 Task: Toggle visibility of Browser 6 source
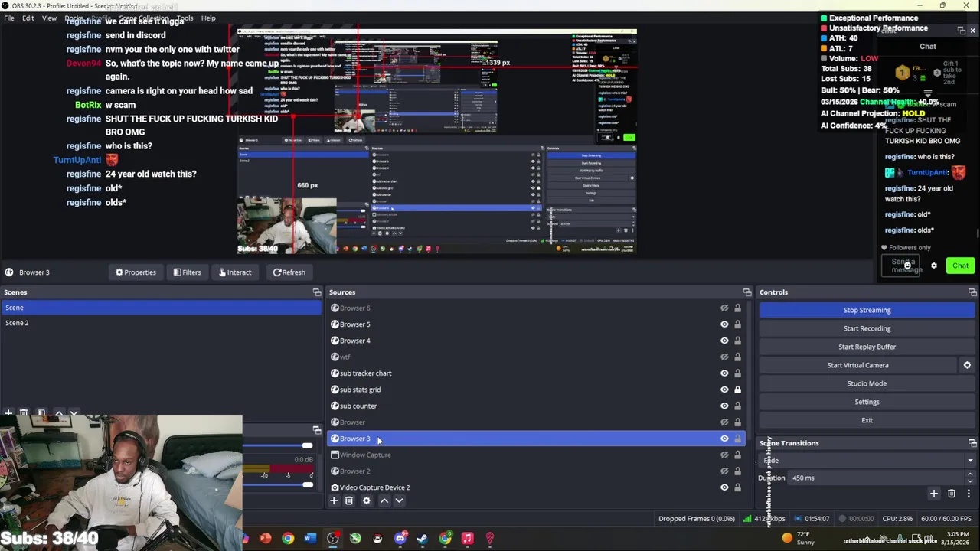click(x=724, y=308)
